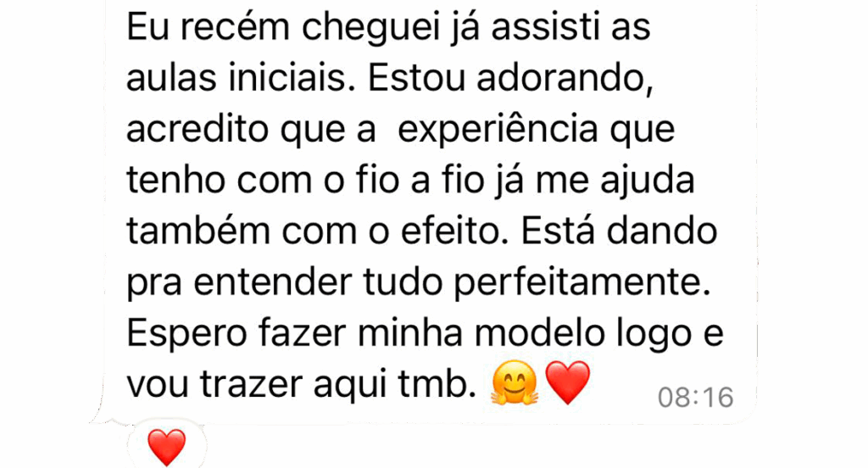This screenshot has height=468, width=868.
Task: Click the red heart reaction below the message
Action: (167, 447)
